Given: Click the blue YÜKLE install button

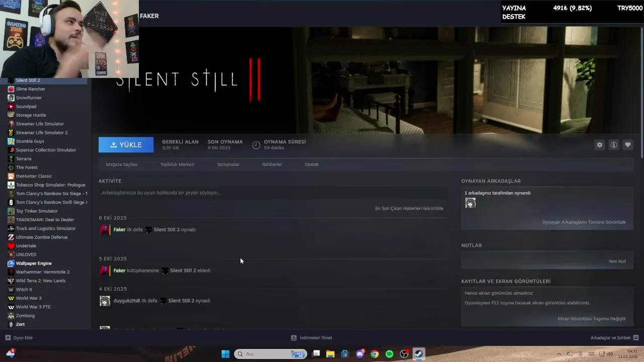Looking at the screenshot, I should 126,145.
